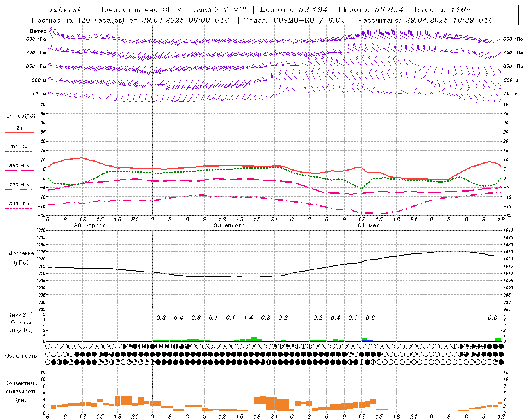Click the (мм/1ч.) unit label
The height and width of the screenshot is (420, 525).
tap(21, 331)
